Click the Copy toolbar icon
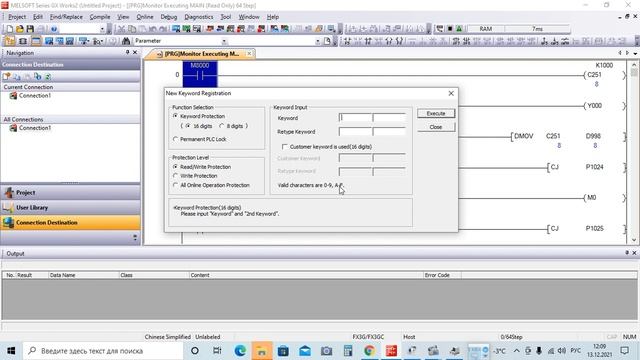640x360 pixels. pos(132,29)
